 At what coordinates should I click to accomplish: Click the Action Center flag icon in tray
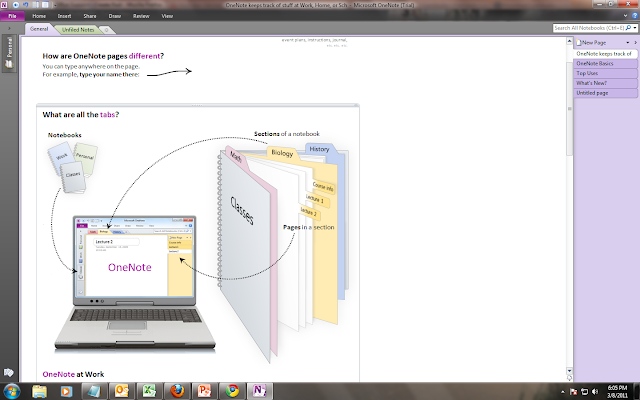pos(573,392)
